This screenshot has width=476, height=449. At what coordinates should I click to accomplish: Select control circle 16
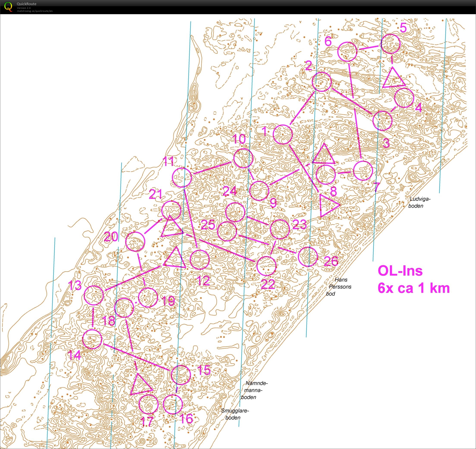(173, 404)
